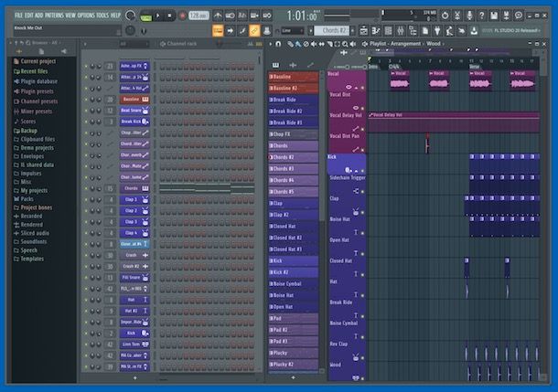The height and width of the screenshot is (392, 558).
Task: Open the FILE menu
Action: click(x=18, y=16)
